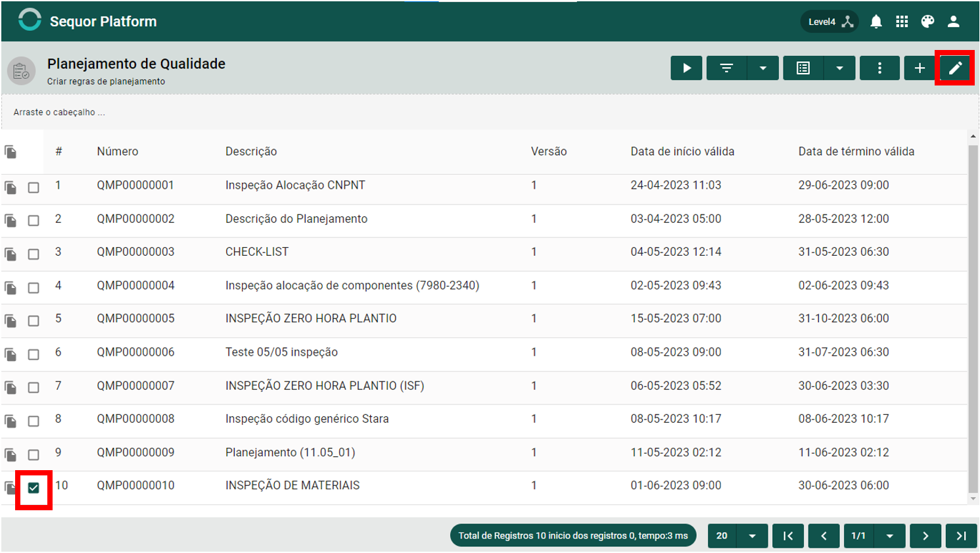
Task: Tick checkbox of row QMP00000004
Action: click(x=34, y=287)
